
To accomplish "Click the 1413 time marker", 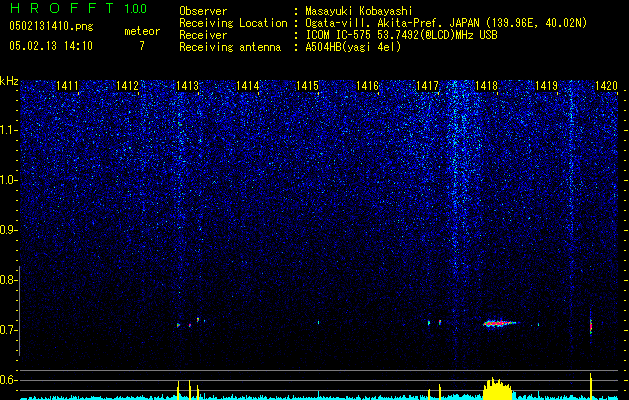I will (x=187, y=86).
